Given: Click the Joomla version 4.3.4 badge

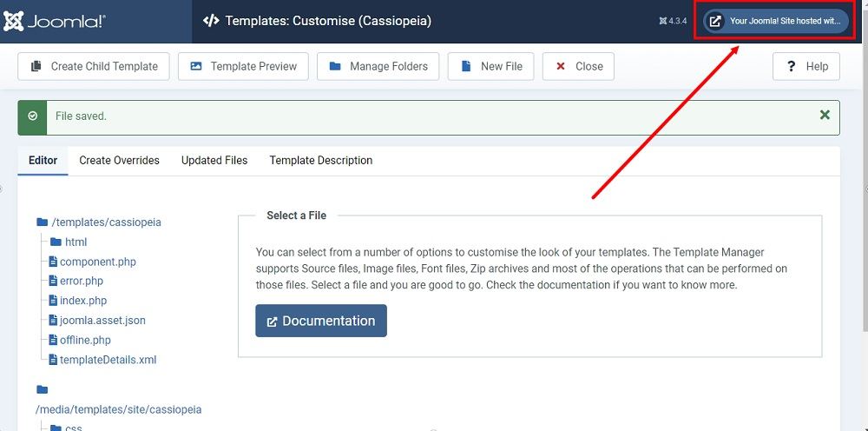Looking at the screenshot, I should click(x=673, y=21).
